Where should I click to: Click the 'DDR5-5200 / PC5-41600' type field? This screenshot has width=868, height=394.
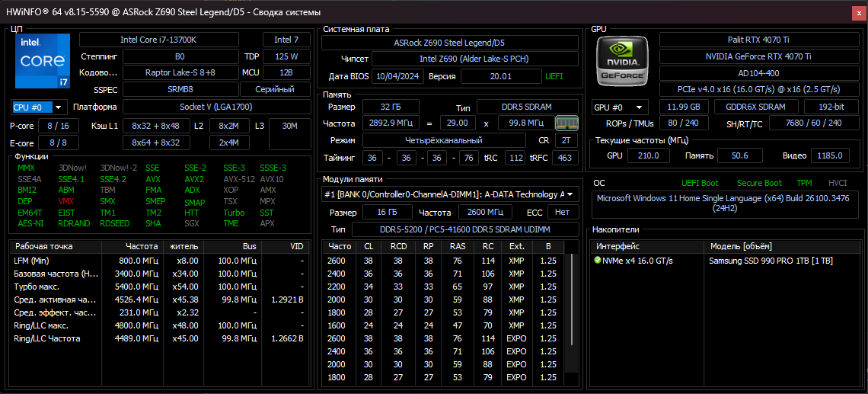(465, 229)
